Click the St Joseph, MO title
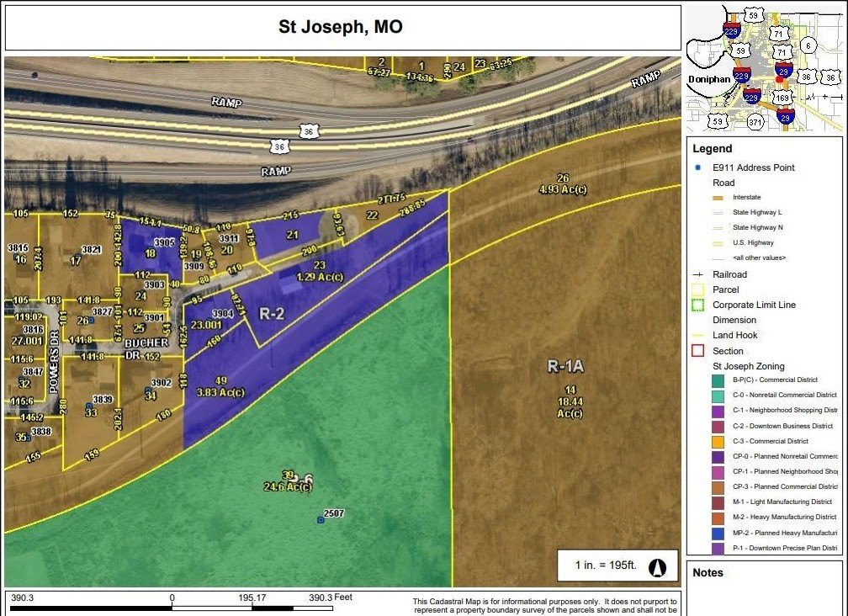Image resolution: width=848 pixels, height=616 pixels. coord(341,27)
